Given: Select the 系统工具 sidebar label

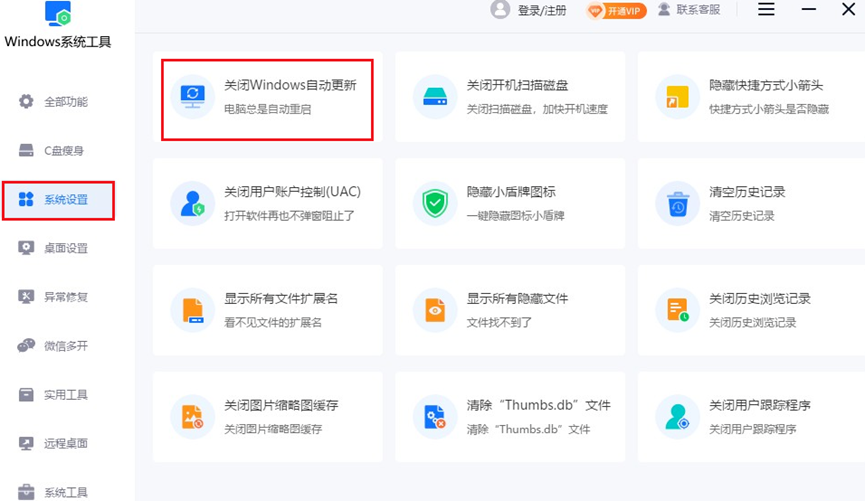Looking at the screenshot, I should (66, 492).
